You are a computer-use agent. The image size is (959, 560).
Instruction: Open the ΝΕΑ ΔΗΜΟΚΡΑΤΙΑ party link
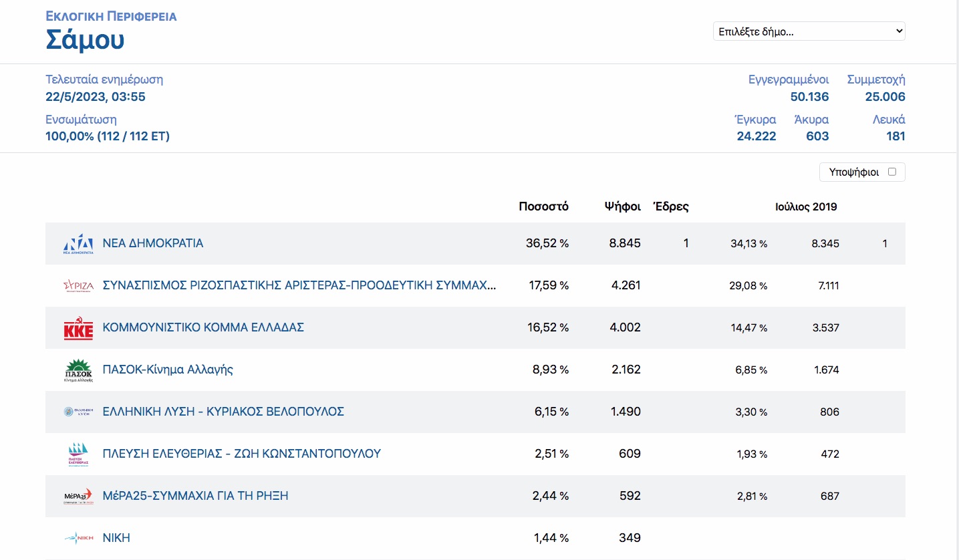pyautogui.click(x=153, y=243)
